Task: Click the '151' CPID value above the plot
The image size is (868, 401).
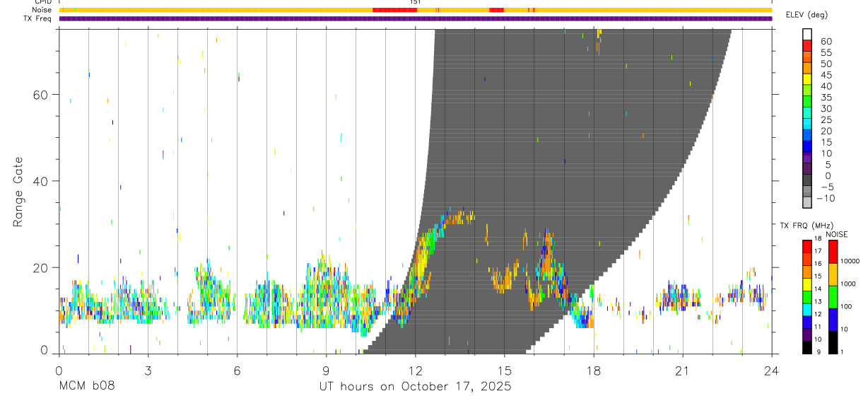Action: click(416, 2)
